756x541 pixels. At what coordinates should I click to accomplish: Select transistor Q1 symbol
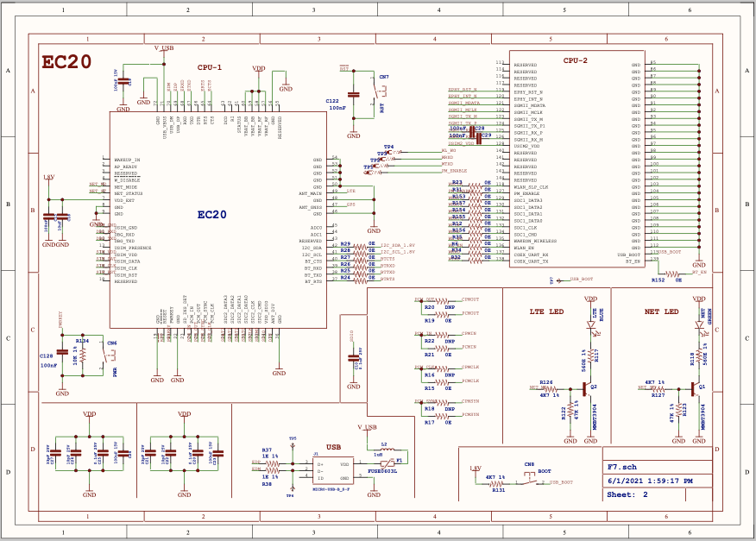[695, 389]
